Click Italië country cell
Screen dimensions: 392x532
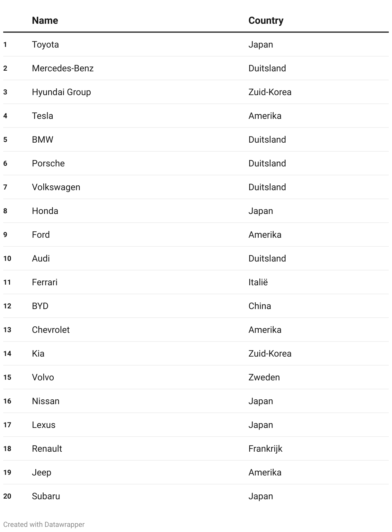258,282
